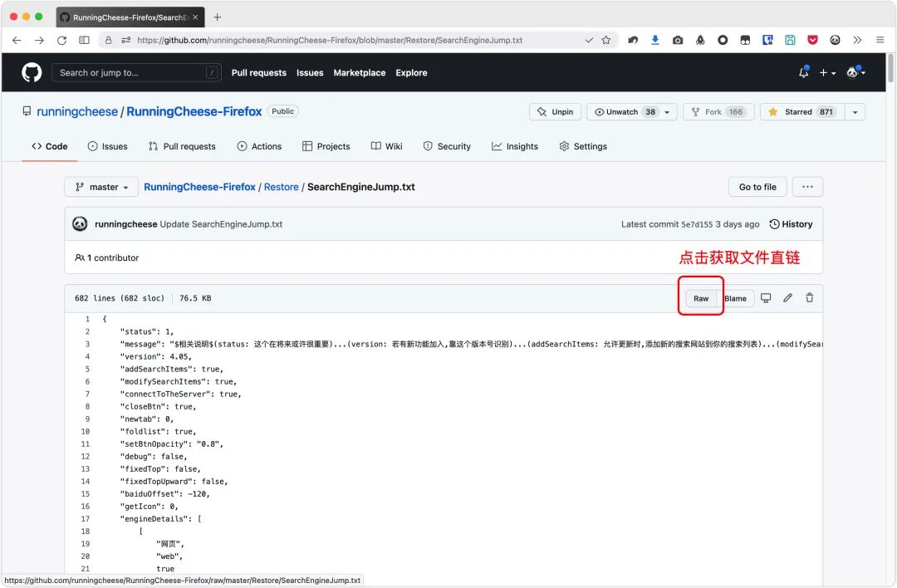Reload the page with refresh icon
Viewport: 897px width, 588px height.
click(x=61, y=40)
